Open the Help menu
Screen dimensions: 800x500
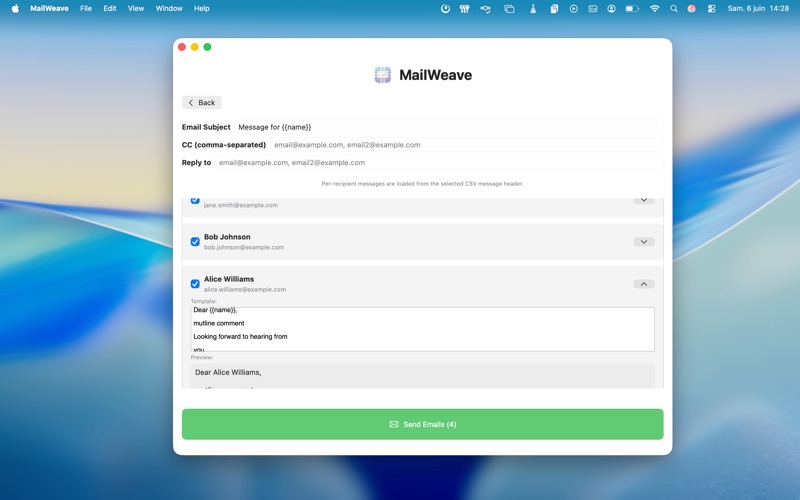coord(202,8)
